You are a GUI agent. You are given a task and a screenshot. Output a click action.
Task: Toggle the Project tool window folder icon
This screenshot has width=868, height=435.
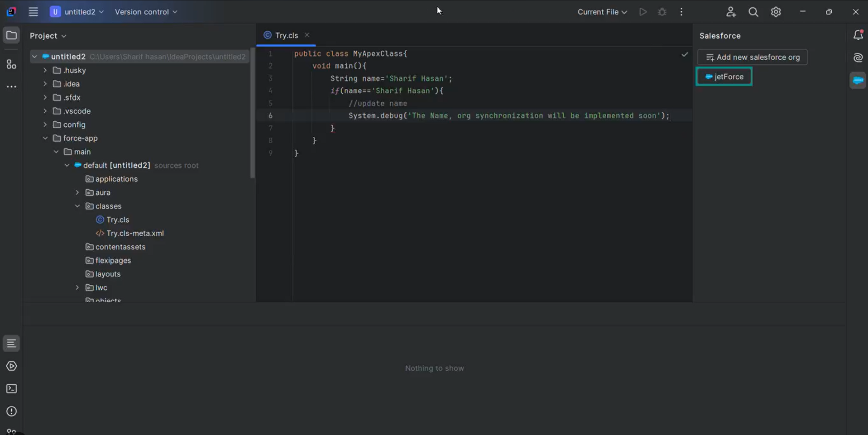coord(11,35)
